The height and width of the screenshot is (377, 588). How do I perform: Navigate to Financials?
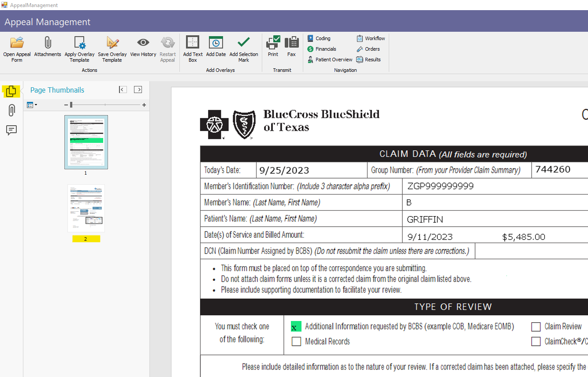click(x=322, y=49)
